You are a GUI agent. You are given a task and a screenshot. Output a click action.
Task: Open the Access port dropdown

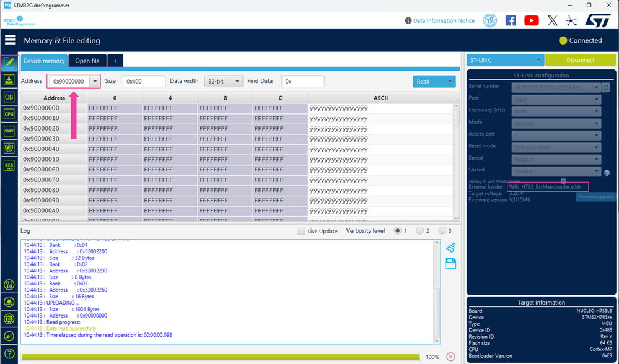(x=556, y=136)
